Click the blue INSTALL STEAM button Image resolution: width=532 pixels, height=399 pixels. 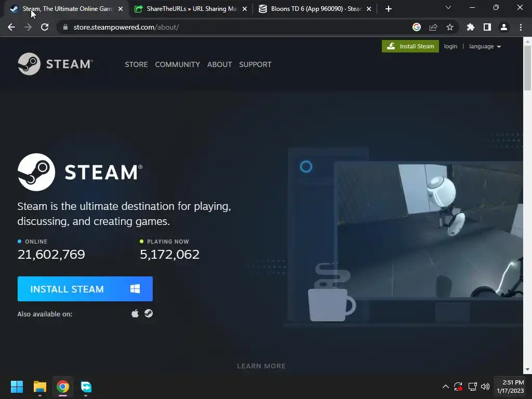click(85, 289)
